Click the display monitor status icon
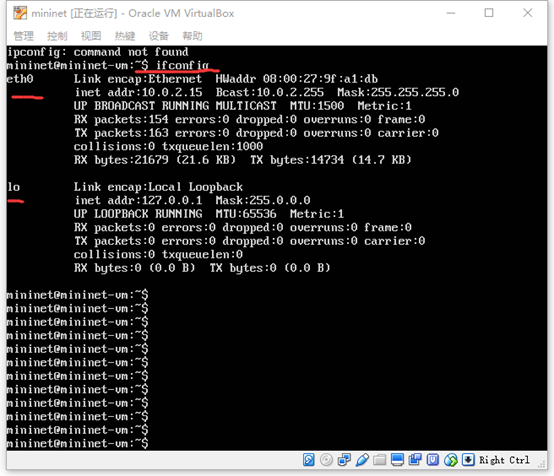This screenshot has width=554, height=476. [397, 460]
